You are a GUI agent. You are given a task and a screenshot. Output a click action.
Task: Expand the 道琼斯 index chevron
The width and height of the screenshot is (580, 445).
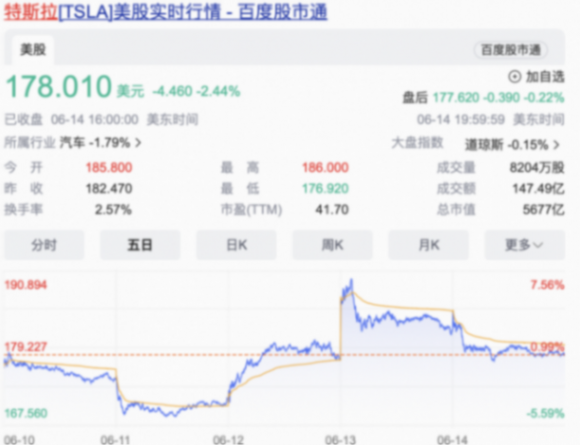(556, 145)
